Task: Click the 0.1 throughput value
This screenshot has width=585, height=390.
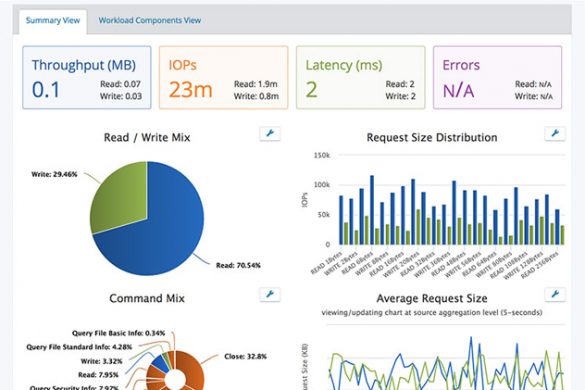Action: pos(46,90)
